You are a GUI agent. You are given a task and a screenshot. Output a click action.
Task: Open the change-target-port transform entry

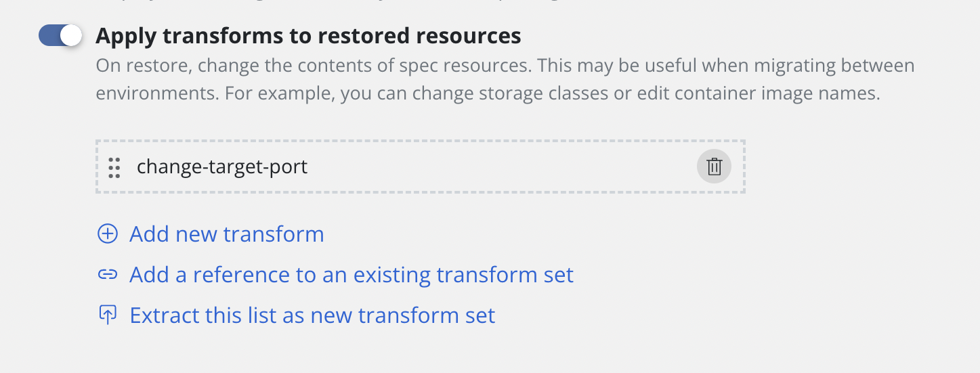coord(222,167)
